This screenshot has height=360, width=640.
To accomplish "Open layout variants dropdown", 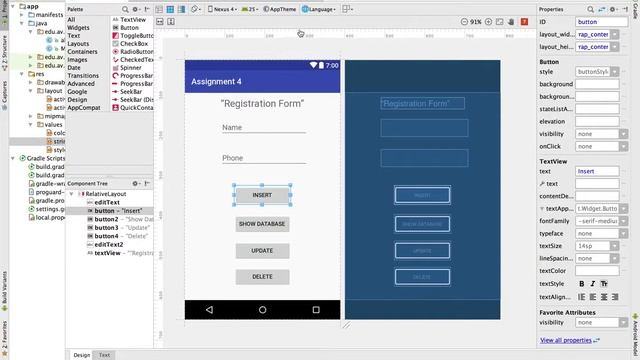I will click(347, 9).
